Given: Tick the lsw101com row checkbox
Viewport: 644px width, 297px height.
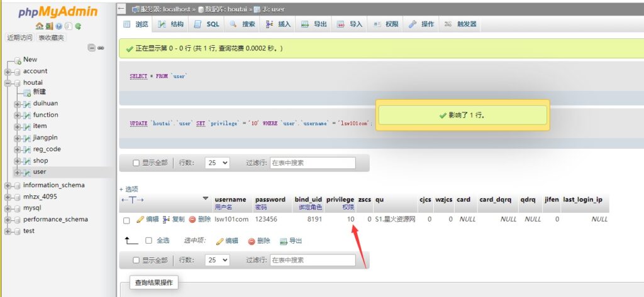Looking at the screenshot, I should click(126, 220).
